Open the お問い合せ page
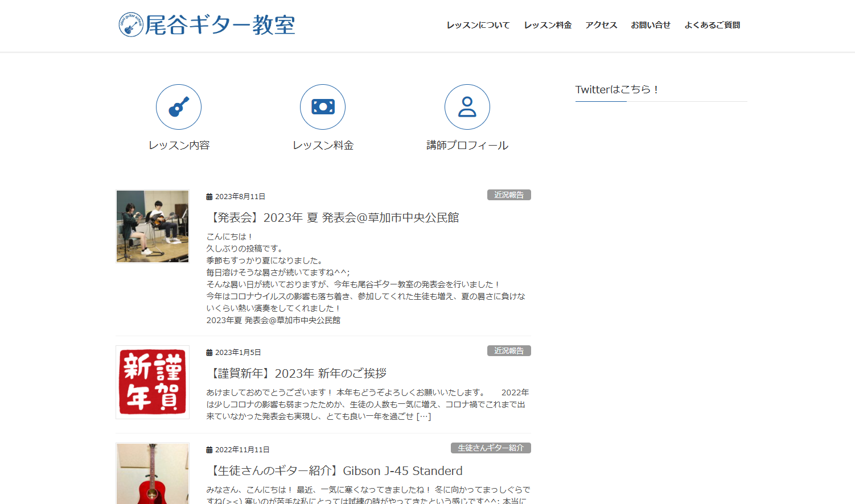 [651, 25]
